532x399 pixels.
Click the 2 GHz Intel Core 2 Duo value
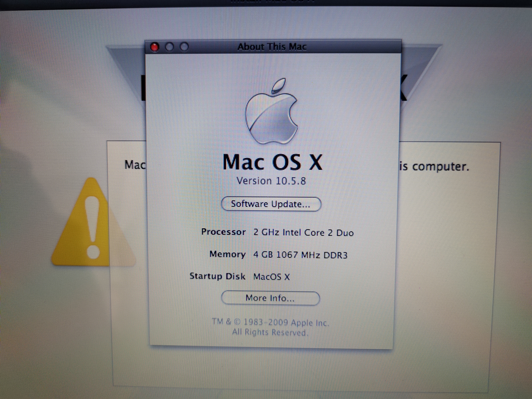tap(304, 233)
